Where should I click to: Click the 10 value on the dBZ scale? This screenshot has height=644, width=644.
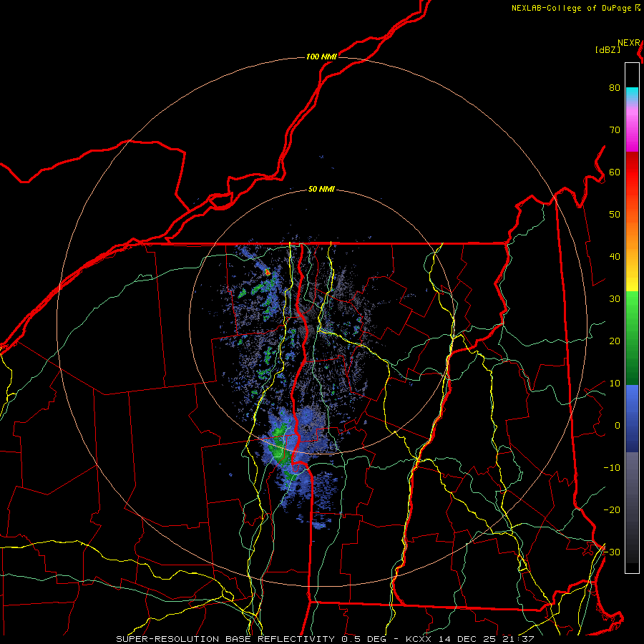click(615, 384)
